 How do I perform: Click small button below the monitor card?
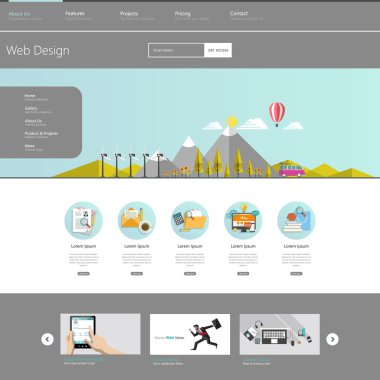[x=243, y=274]
